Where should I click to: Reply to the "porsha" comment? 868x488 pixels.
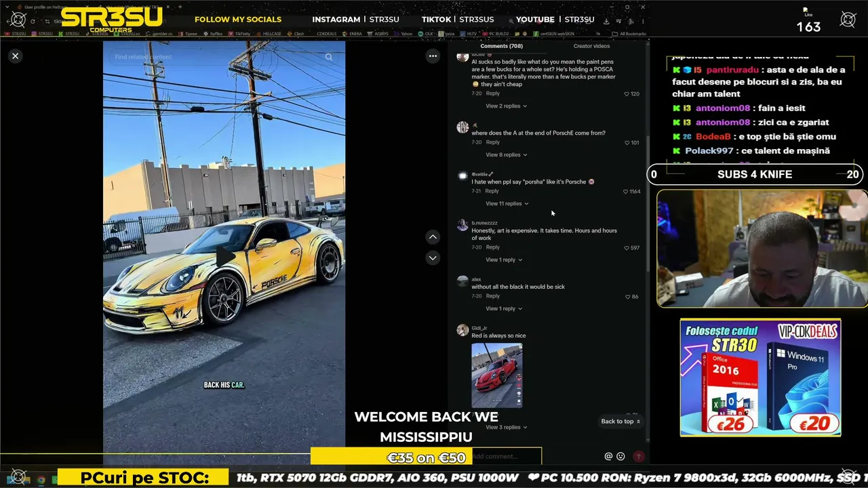click(x=492, y=191)
